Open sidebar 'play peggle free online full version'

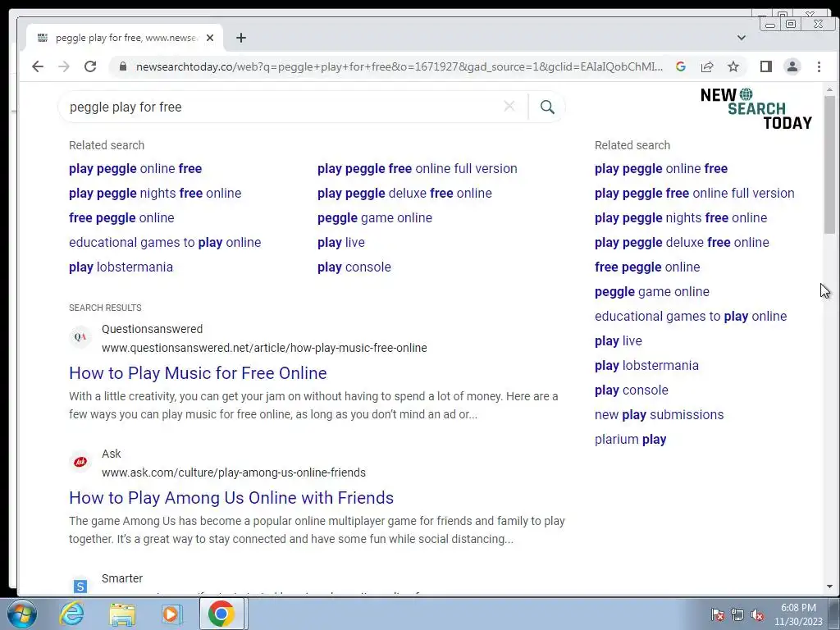point(695,193)
